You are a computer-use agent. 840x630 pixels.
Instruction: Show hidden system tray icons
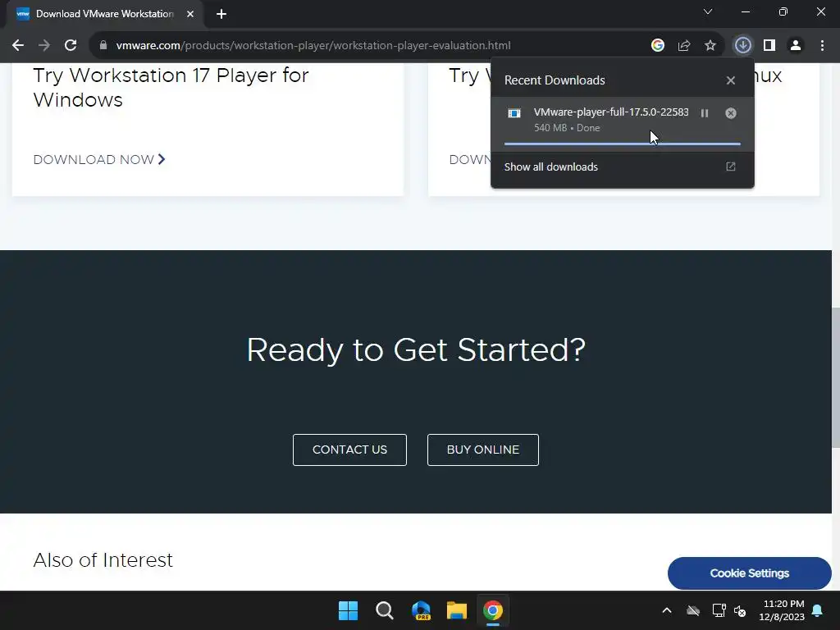[x=666, y=610]
